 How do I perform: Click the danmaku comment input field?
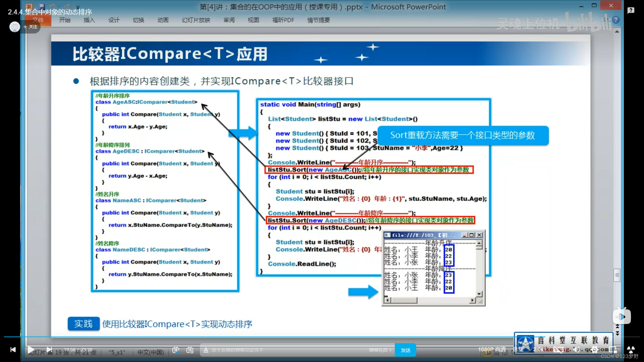(288, 350)
